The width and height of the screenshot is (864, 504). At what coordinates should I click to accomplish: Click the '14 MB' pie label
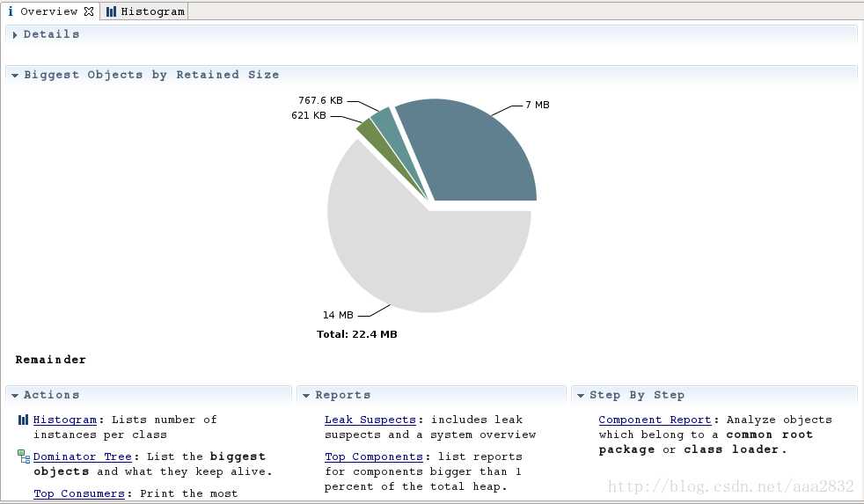coord(339,315)
